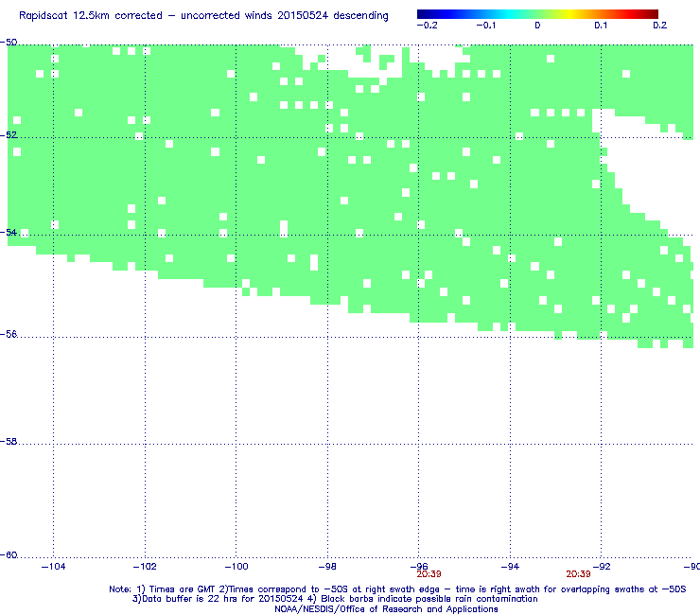700x615 pixels.
Task: Click the colorbar label '0.2'
Action: tap(660, 26)
